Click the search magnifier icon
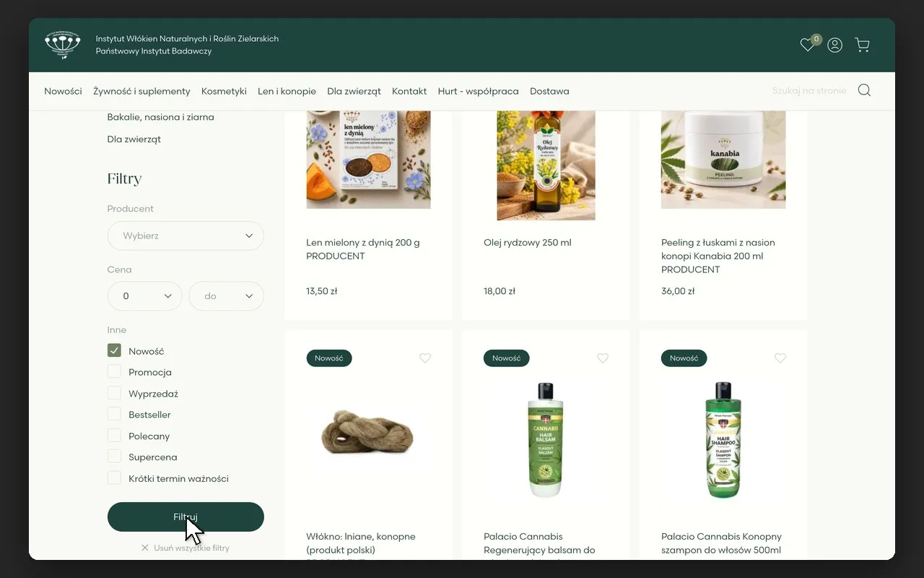The image size is (924, 578). point(864,90)
